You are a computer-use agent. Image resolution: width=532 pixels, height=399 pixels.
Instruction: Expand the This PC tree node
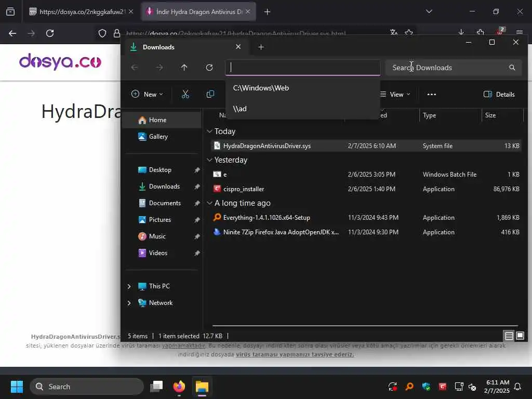pyautogui.click(x=129, y=286)
